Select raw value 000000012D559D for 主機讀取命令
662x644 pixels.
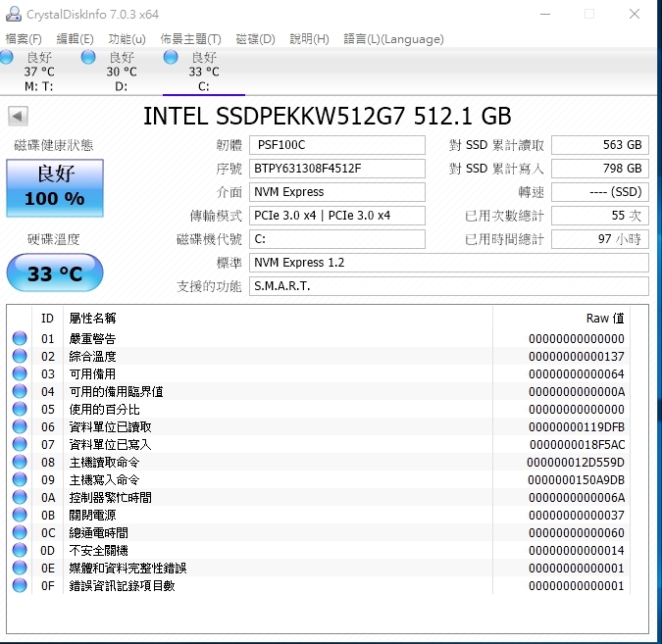pos(576,463)
